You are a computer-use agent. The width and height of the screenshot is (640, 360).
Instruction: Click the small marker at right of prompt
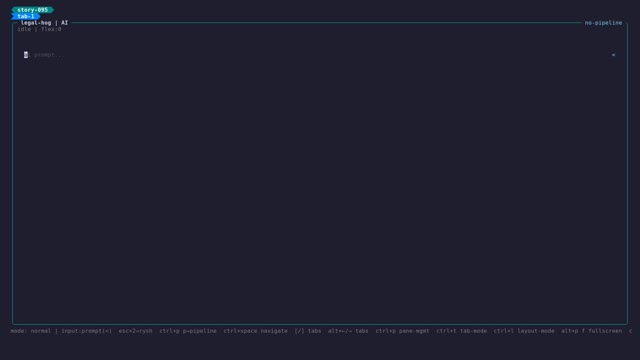pyautogui.click(x=613, y=55)
